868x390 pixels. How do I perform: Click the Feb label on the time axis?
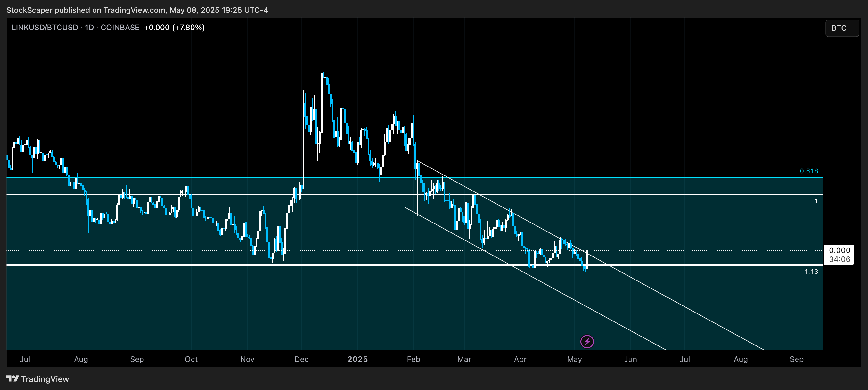point(414,359)
